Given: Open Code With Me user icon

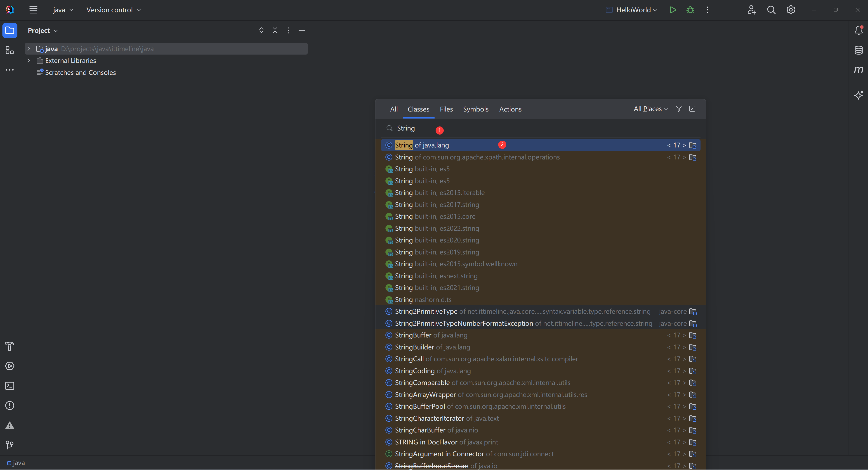Looking at the screenshot, I should point(752,10).
